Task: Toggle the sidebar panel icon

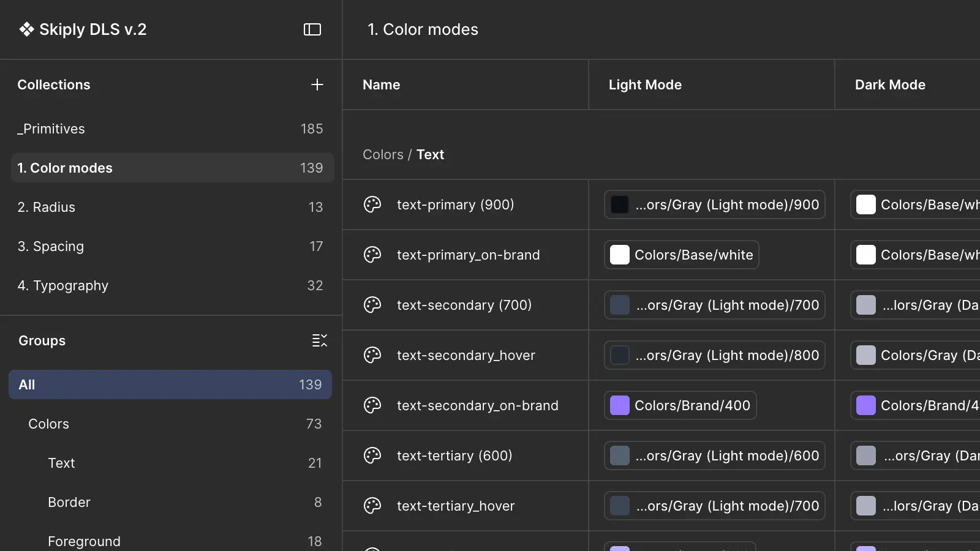Action: [312, 29]
